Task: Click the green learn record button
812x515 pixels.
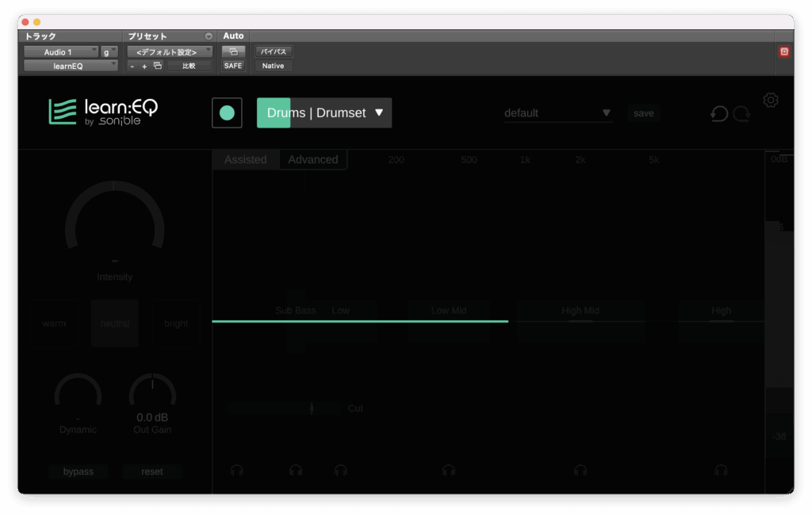Action: tap(227, 113)
